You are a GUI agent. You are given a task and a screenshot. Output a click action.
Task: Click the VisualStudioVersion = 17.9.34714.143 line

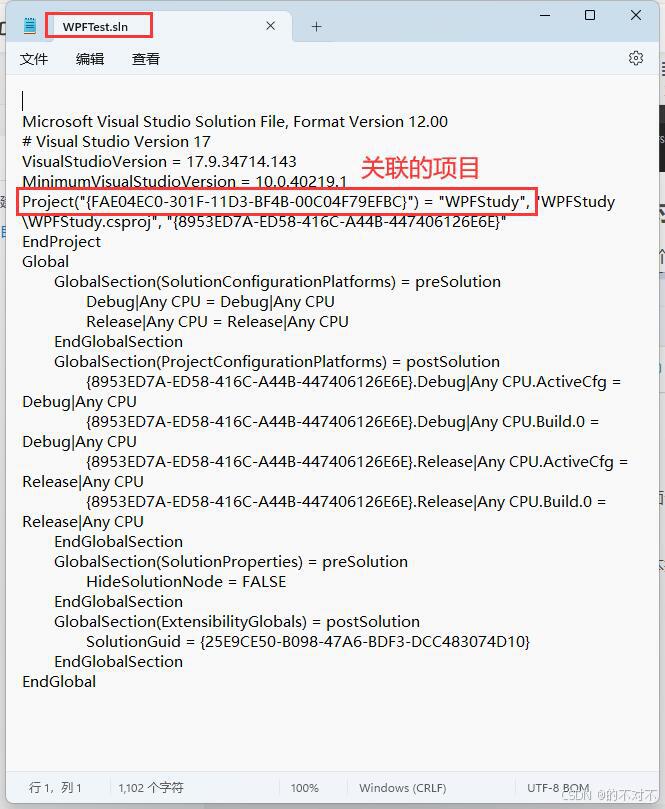tap(159, 162)
